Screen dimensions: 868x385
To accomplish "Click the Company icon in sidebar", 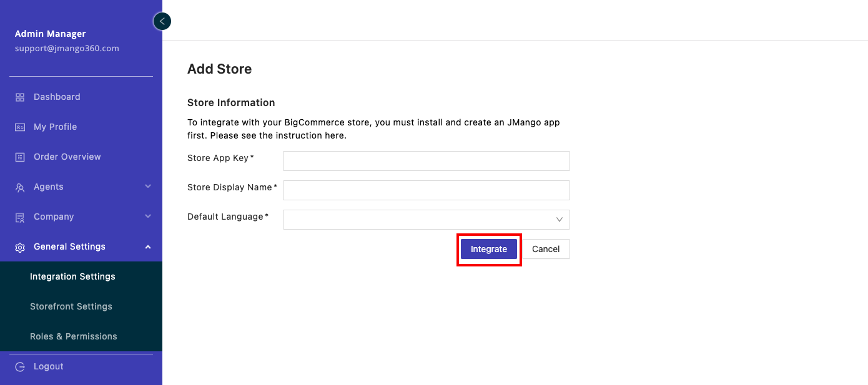I will pos(20,217).
